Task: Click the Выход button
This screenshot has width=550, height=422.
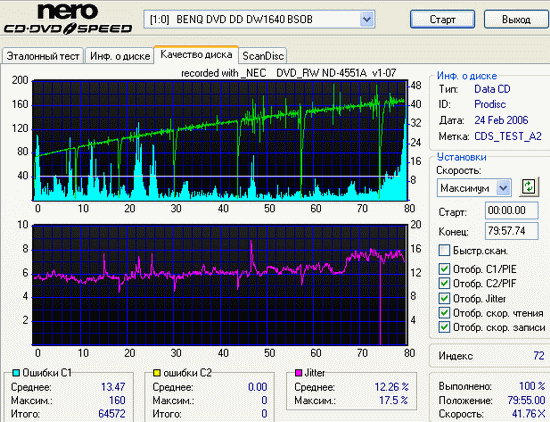Action: 516,19
